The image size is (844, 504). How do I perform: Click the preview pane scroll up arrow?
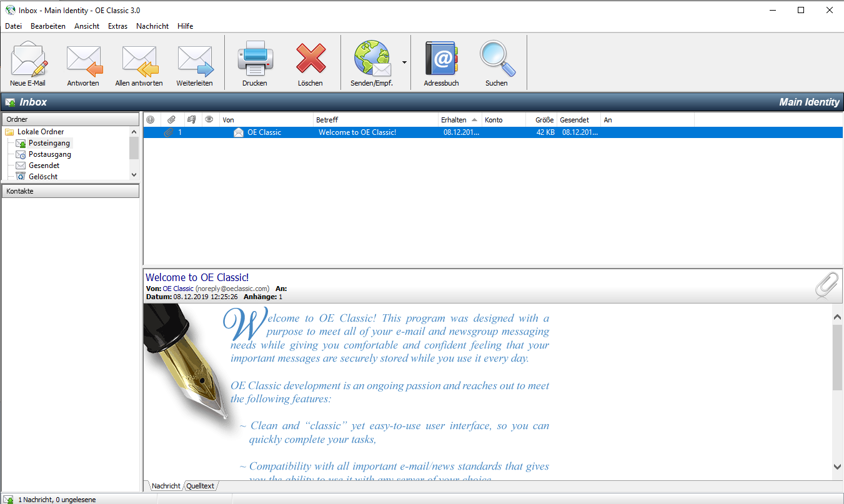tap(837, 317)
